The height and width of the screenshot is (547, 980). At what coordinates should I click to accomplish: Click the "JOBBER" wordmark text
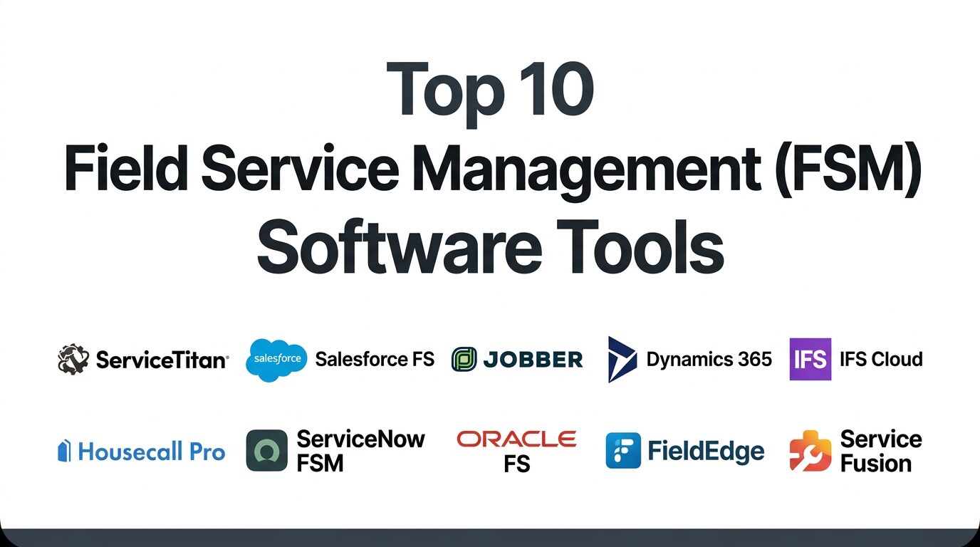point(533,360)
